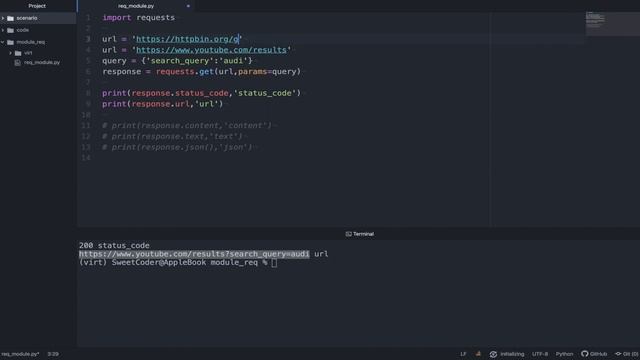Click the print response.url line
Image resolution: width=640 pixels, height=360 pixels.
(x=163, y=104)
